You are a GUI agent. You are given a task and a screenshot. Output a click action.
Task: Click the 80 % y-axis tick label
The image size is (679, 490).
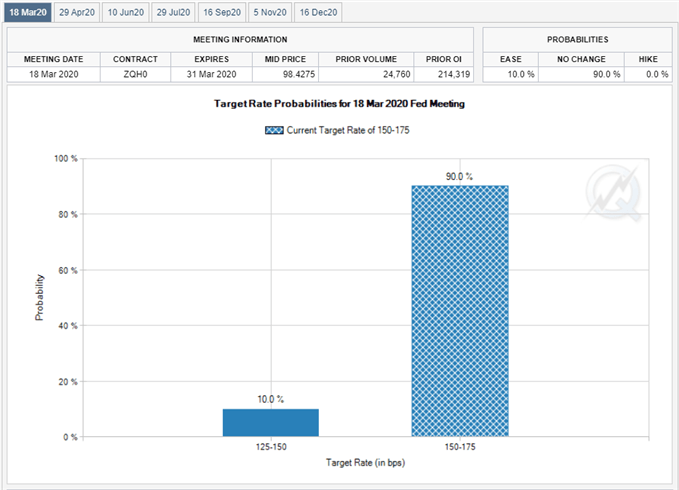[x=68, y=215]
